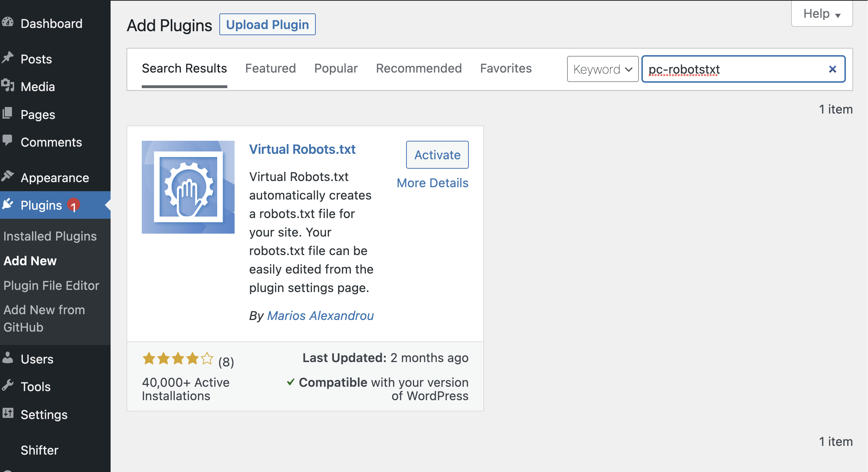This screenshot has width=868, height=472.
Task: Open the Media menu
Action: pos(55,87)
